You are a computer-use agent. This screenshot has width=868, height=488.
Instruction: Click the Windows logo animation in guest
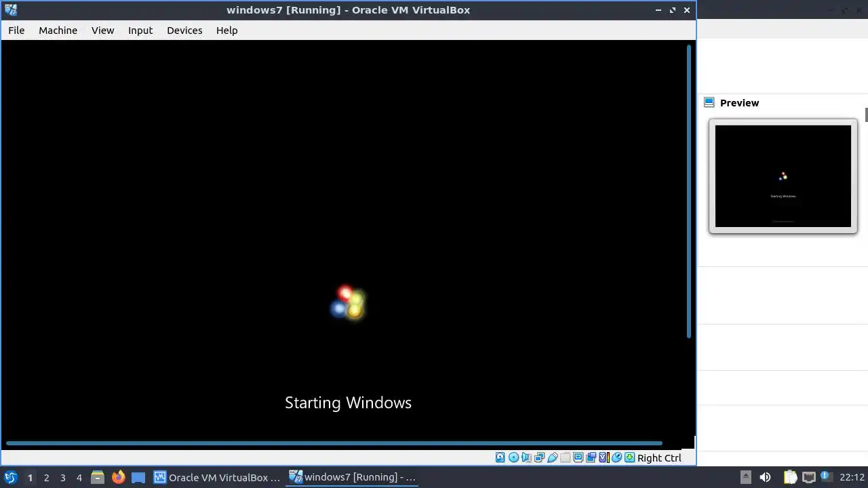click(x=348, y=302)
